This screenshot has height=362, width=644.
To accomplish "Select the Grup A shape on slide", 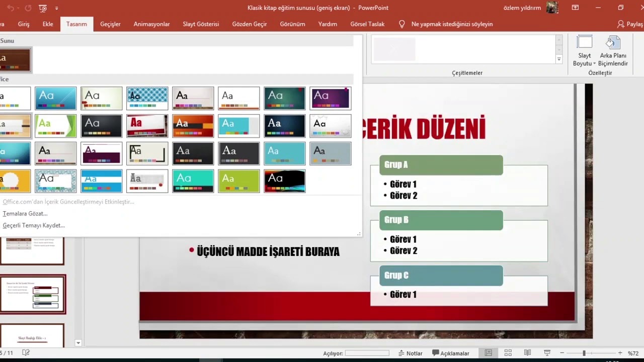I will click(441, 165).
